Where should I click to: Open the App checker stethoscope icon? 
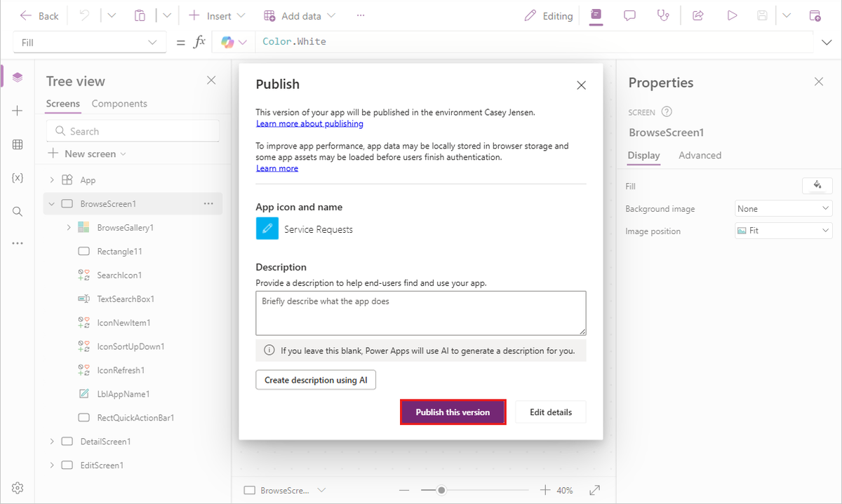point(663,15)
